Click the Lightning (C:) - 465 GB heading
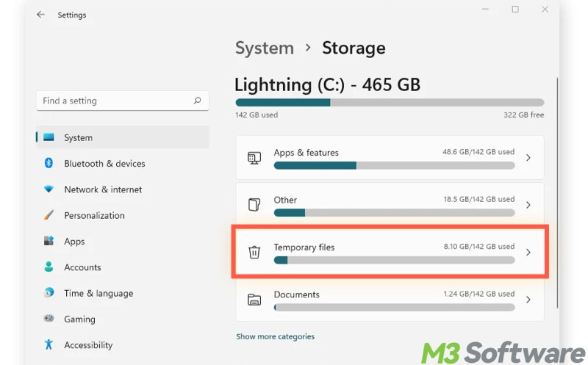Image resolution: width=588 pixels, height=365 pixels. click(x=327, y=84)
